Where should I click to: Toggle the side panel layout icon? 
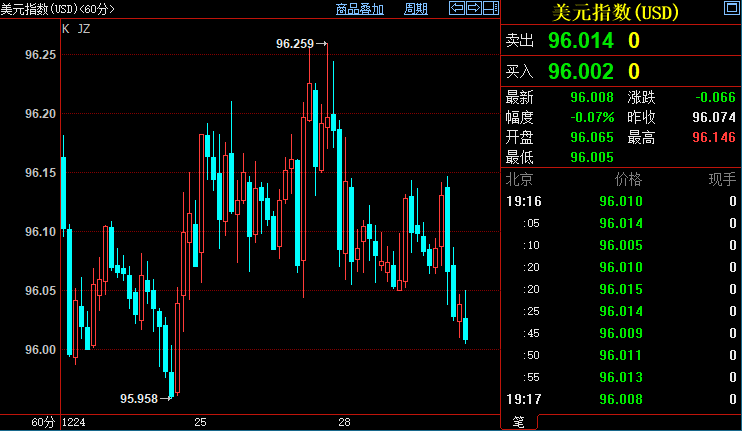(x=491, y=9)
